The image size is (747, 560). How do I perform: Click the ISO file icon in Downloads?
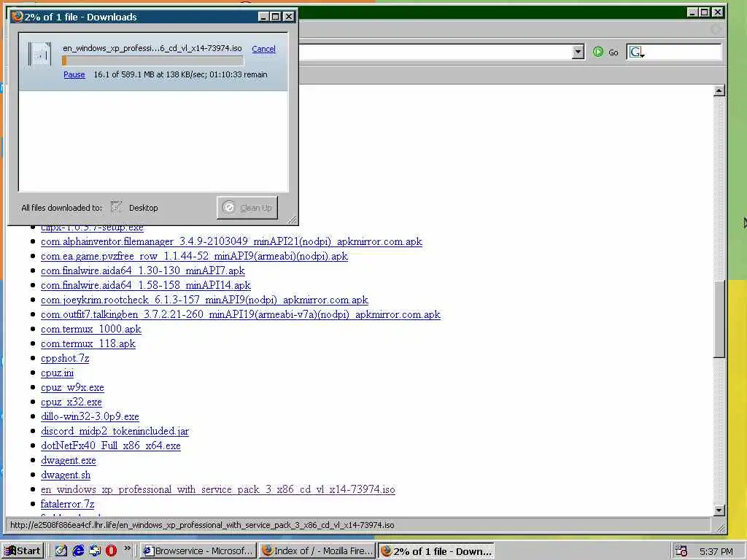[x=39, y=54]
